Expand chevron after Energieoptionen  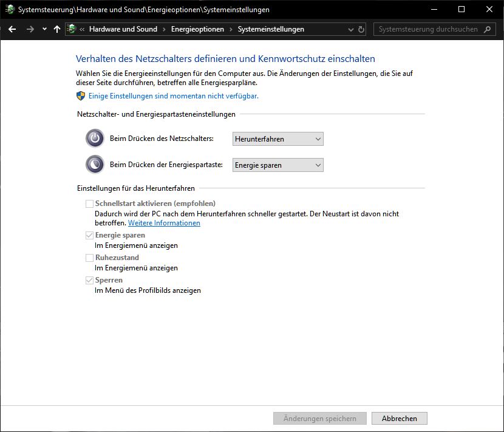click(231, 29)
